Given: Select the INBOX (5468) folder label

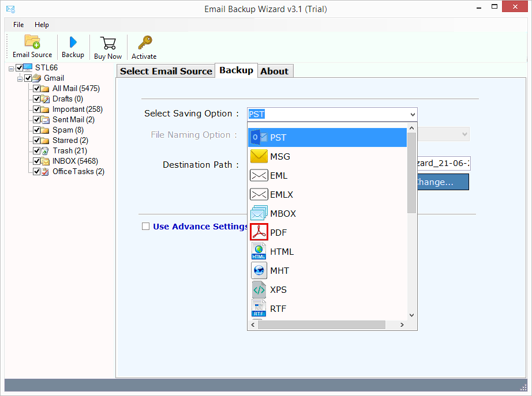Looking at the screenshot, I should pyautogui.click(x=75, y=161).
